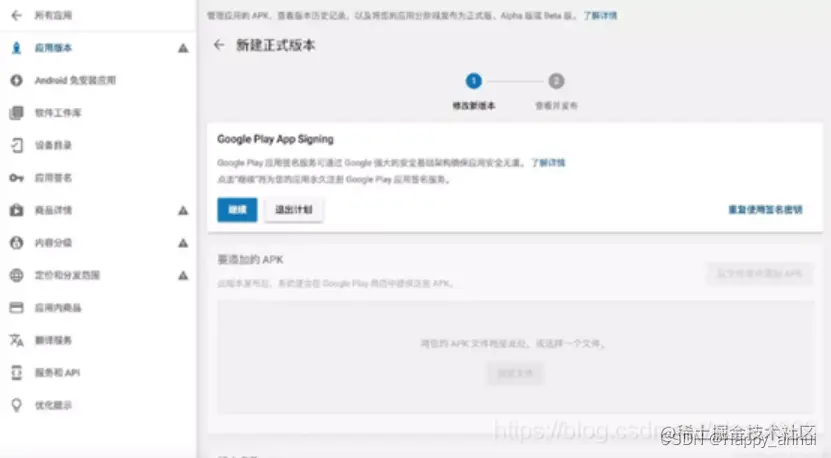Click the 服务和 API icon

pos(16,373)
